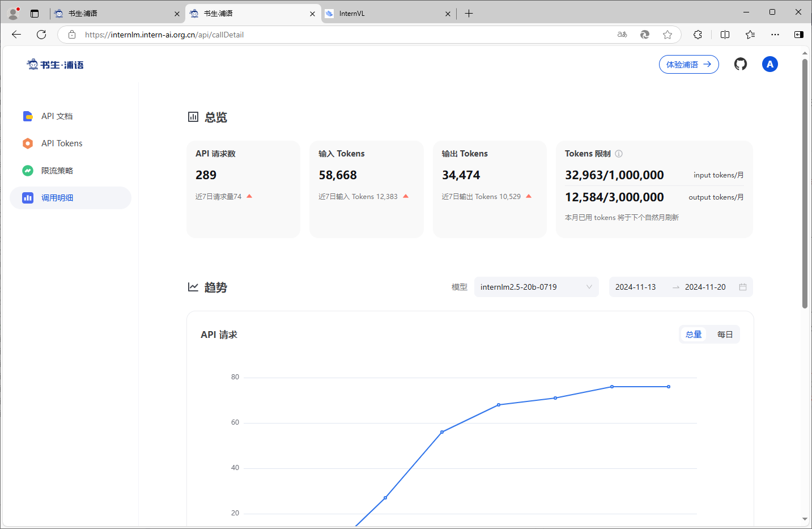Click the 32,963/1,000,000 input tokens value

click(614, 175)
